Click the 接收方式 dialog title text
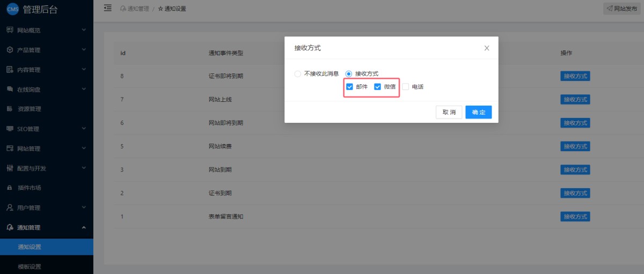 click(x=308, y=48)
